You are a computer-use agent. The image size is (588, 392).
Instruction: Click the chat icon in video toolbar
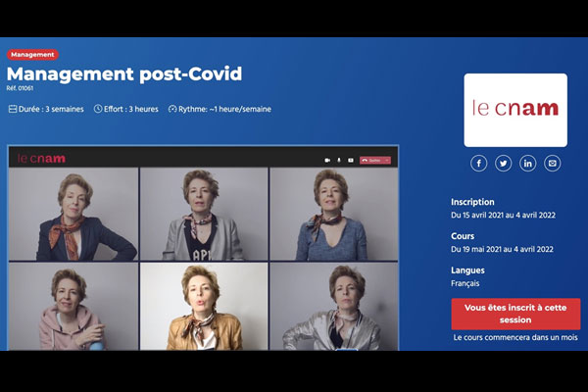(x=351, y=159)
